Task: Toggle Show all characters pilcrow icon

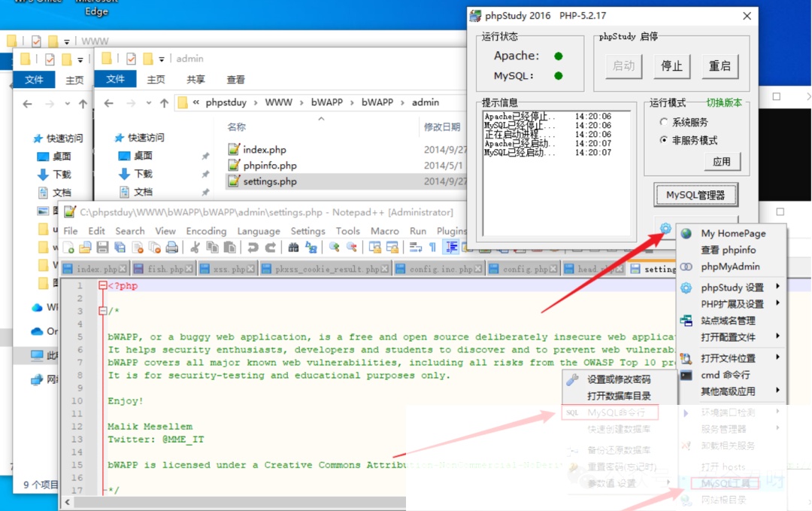Action: 432,247
